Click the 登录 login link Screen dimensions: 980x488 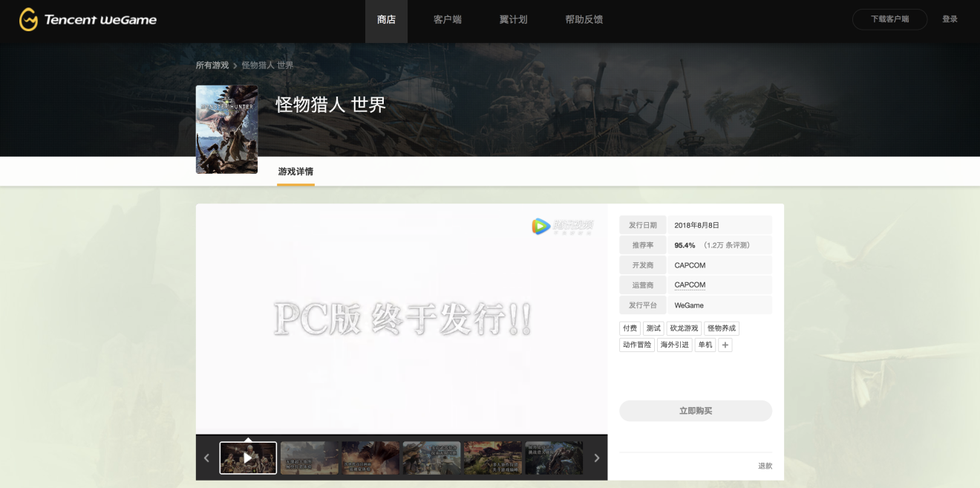click(x=950, y=19)
